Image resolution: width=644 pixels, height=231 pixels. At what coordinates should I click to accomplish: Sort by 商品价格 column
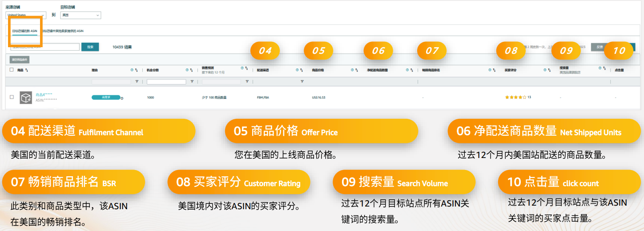click(357, 70)
